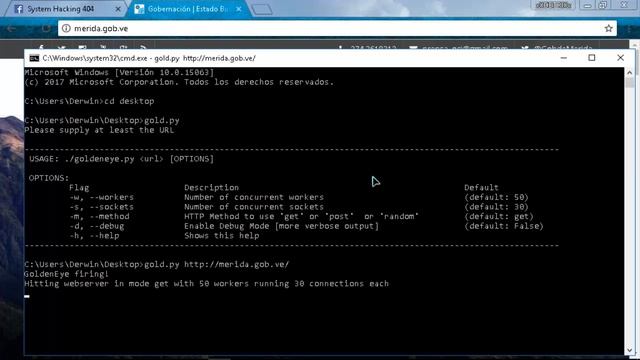Close the cmd.exe window
Image resolution: width=640 pixels, height=360 pixels.
tap(620, 58)
